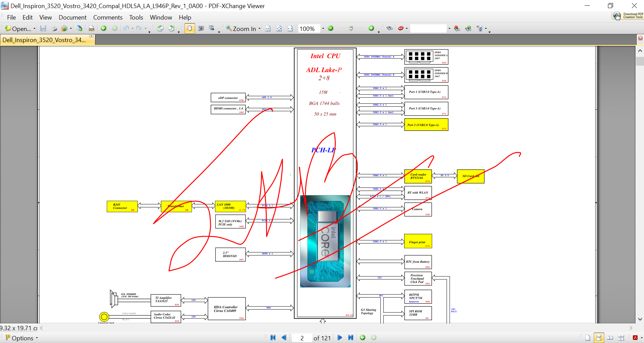Click the Open folder icon
The height and width of the screenshot is (343, 644).
(x=8, y=29)
